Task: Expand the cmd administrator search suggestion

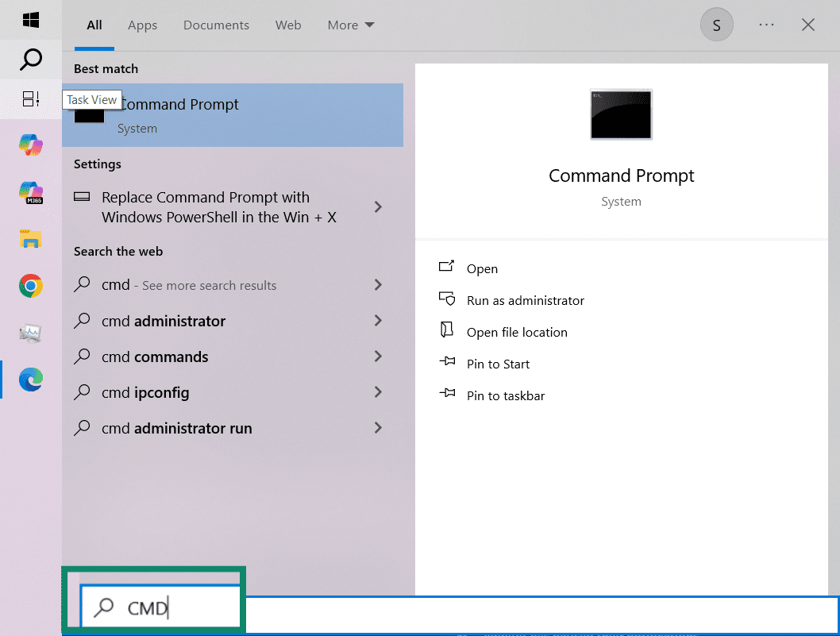Action: coord(377,321)
